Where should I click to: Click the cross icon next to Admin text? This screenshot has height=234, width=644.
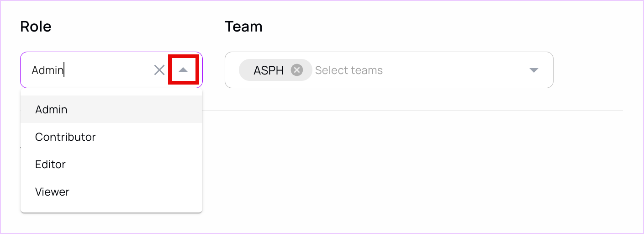(159, 70)
